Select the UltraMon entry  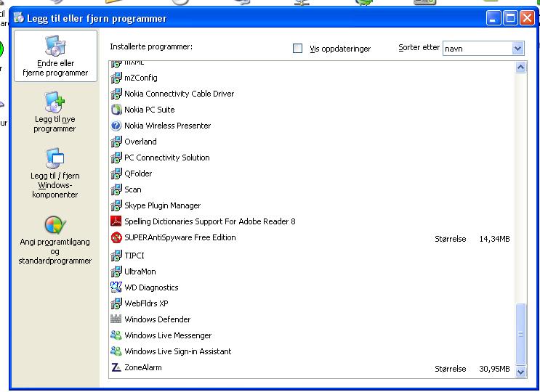[312, 271]
